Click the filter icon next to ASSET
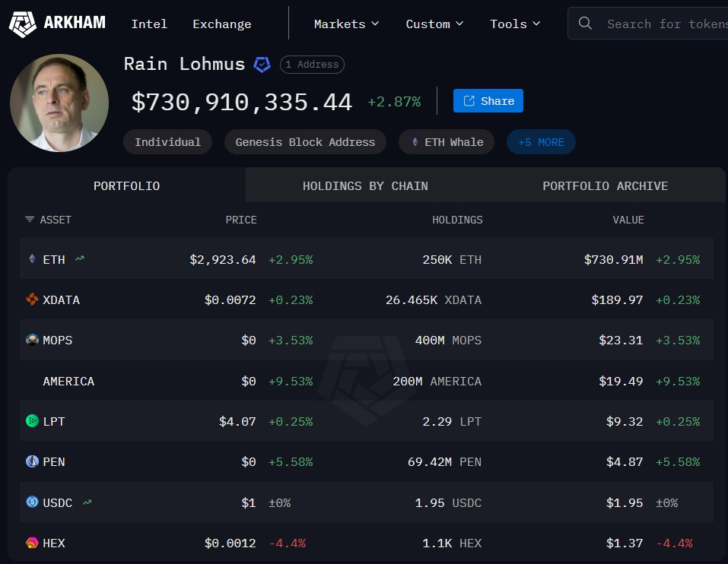This screenshot has width=728, height=564. click(30, 219)
